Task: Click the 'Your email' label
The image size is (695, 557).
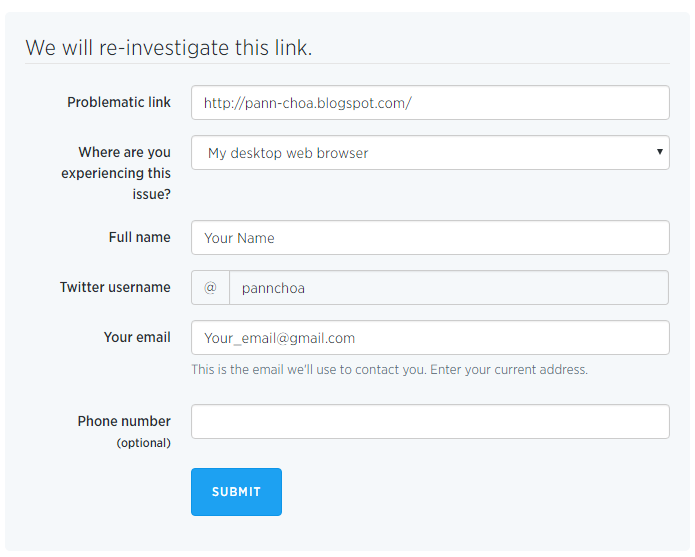Action: 137,337
